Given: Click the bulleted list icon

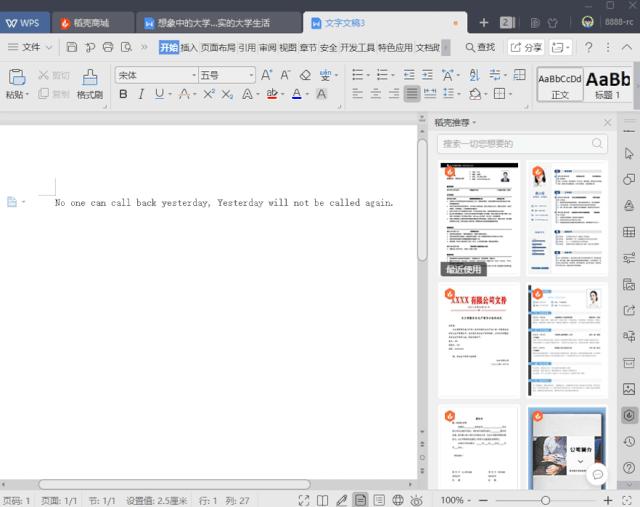Looking at the screenshot, I should coord(357,75).
